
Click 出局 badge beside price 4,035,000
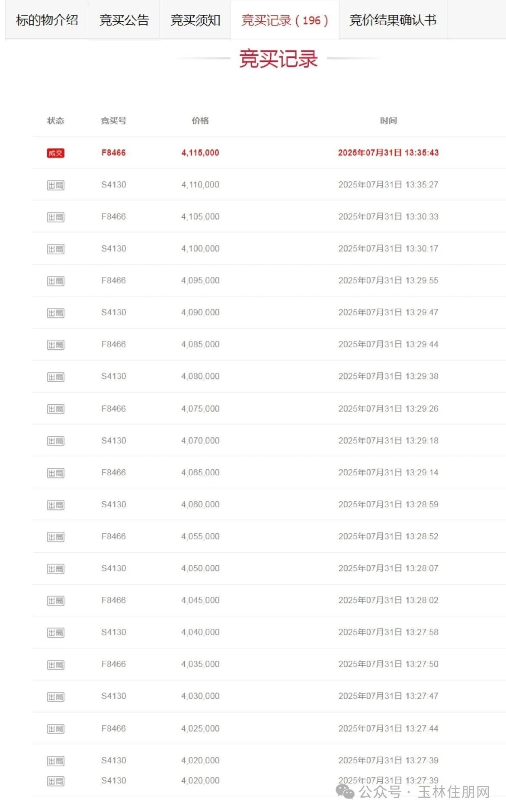pos(55,665)
